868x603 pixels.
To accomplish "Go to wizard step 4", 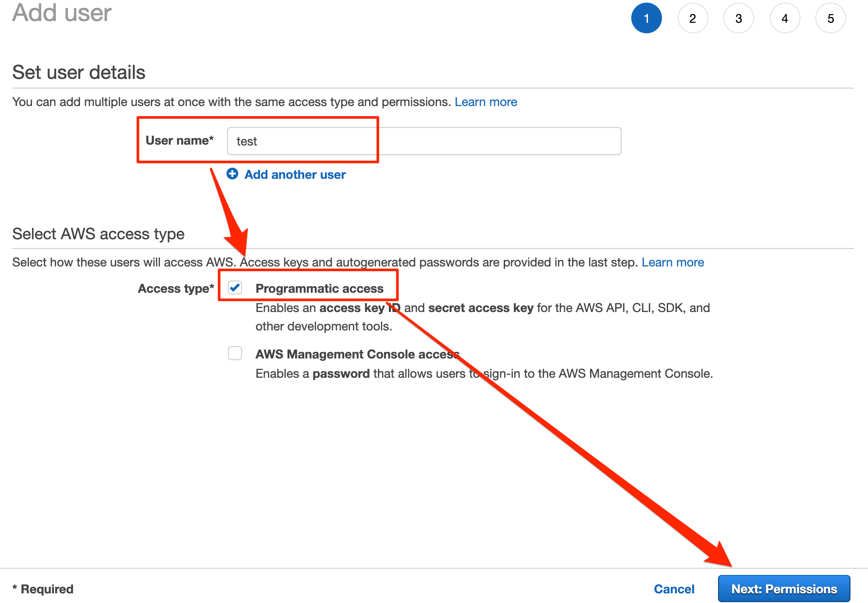I will pyautogui.click(x=785, y=18).
